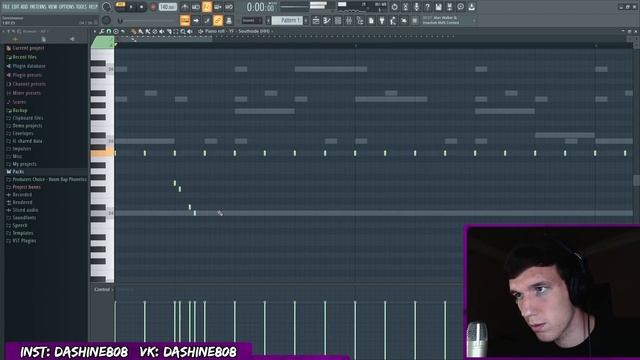Image resolution: width=640 pixels, height=360 pixels.
Task: Select the Zoom magnifier tool in piano roll
Action: [x=183, y=31]
